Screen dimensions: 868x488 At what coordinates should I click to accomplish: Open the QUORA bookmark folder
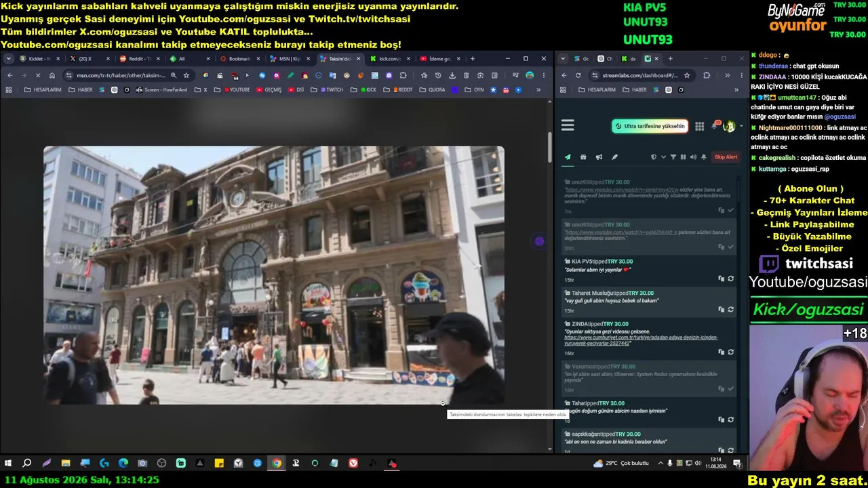coord(432,90)
